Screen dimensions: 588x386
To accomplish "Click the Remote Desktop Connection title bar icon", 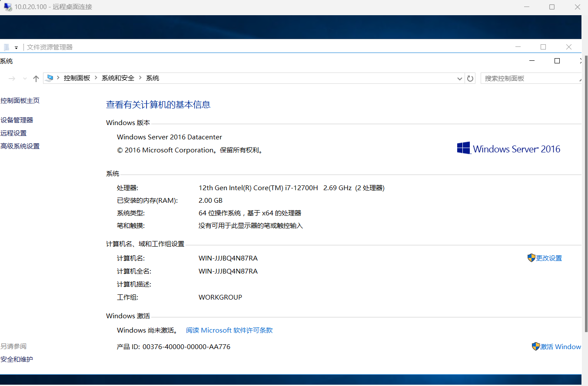I will pyautogui.click(x=8, y=7).
